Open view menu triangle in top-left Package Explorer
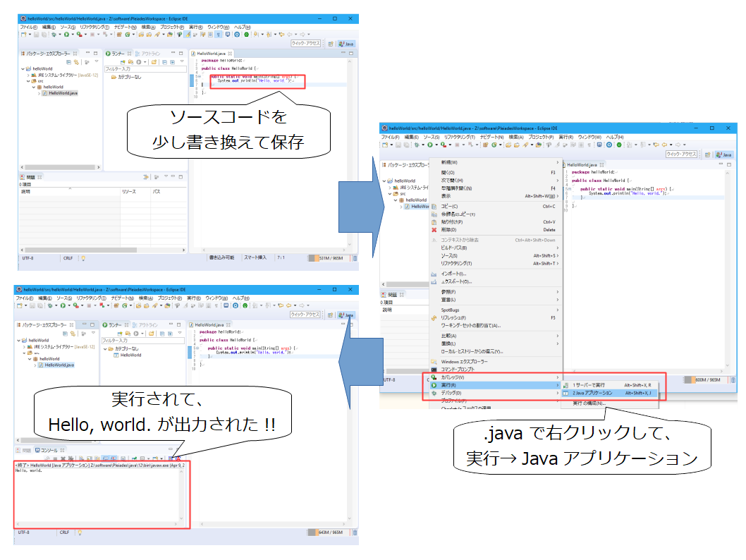The image size is (746, 560). coord(97,62)
